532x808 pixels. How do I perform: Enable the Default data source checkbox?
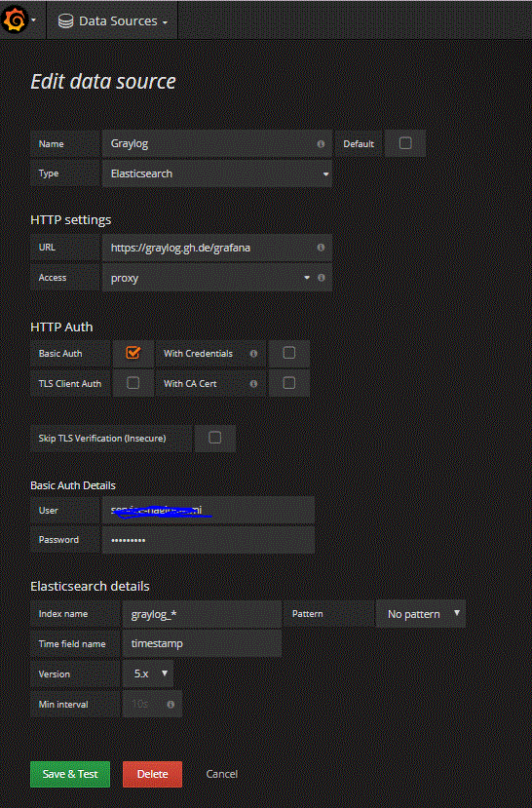coord(405,143)
